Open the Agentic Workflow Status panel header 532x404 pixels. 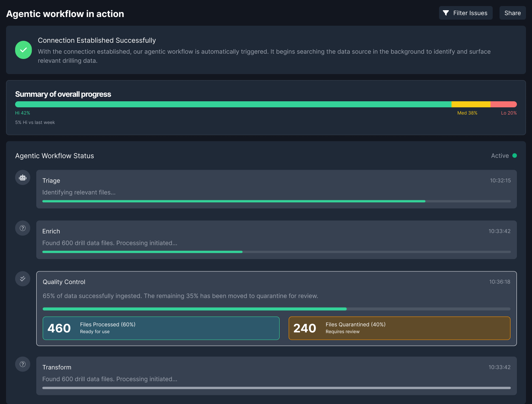click(54, 155)
